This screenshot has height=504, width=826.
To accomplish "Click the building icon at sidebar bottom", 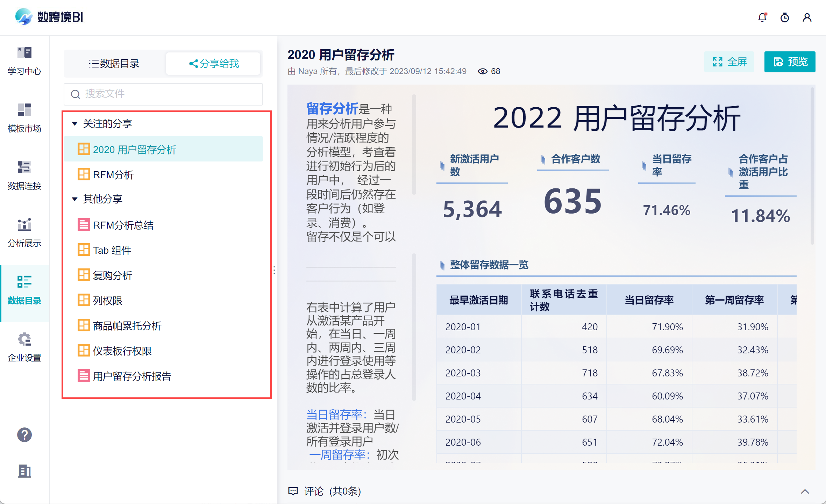I will [x=24, y=471].
